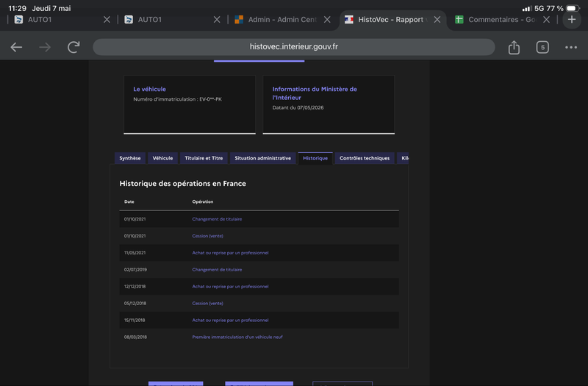Screen dimensions: 588x386
Task: Close the HistoVec - Rapport tab
Action: [437, 20]
